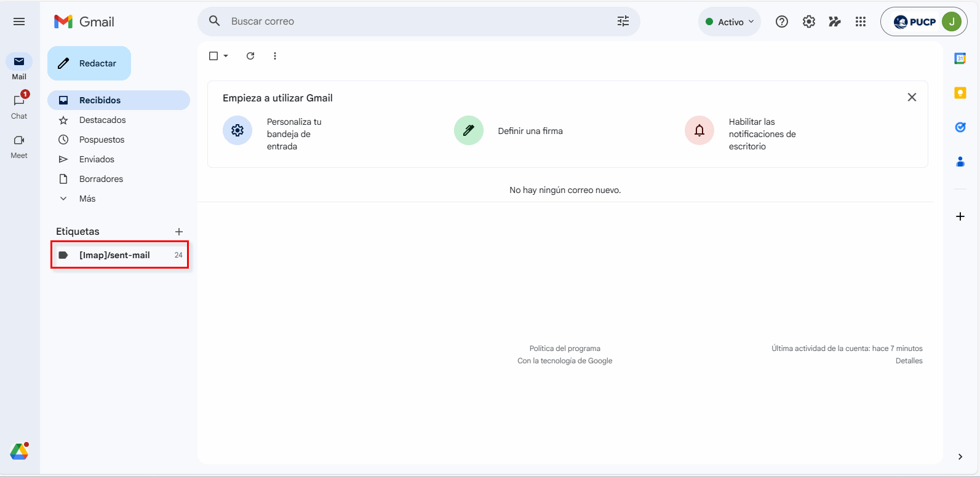Open select-all dropdown arrow

pyautogui.click(x=226, y=56)
